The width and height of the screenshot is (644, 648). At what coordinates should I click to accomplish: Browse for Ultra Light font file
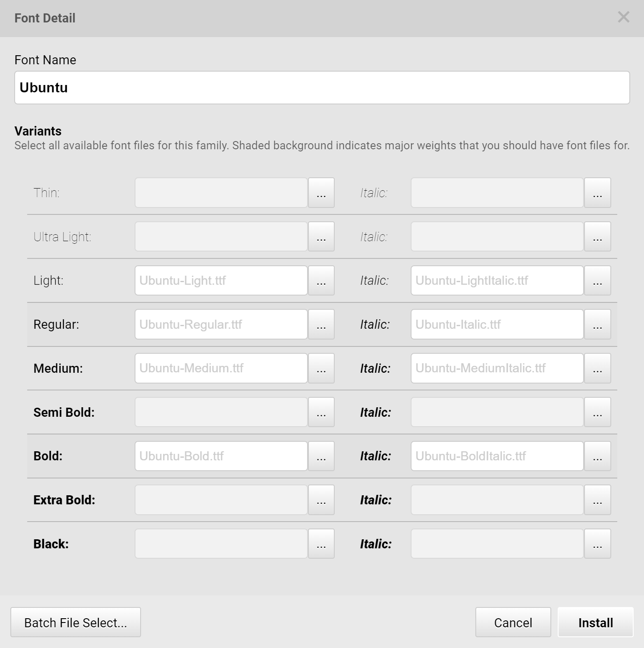[321, 236]
